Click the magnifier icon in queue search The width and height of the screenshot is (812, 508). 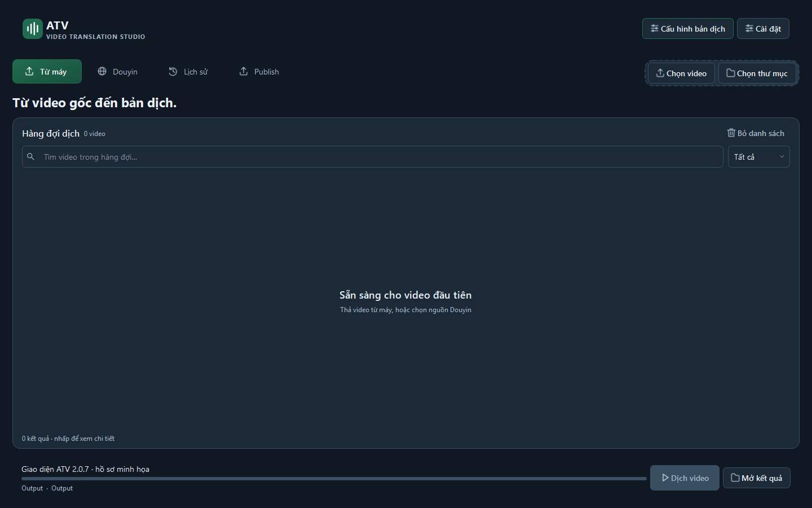31,156
